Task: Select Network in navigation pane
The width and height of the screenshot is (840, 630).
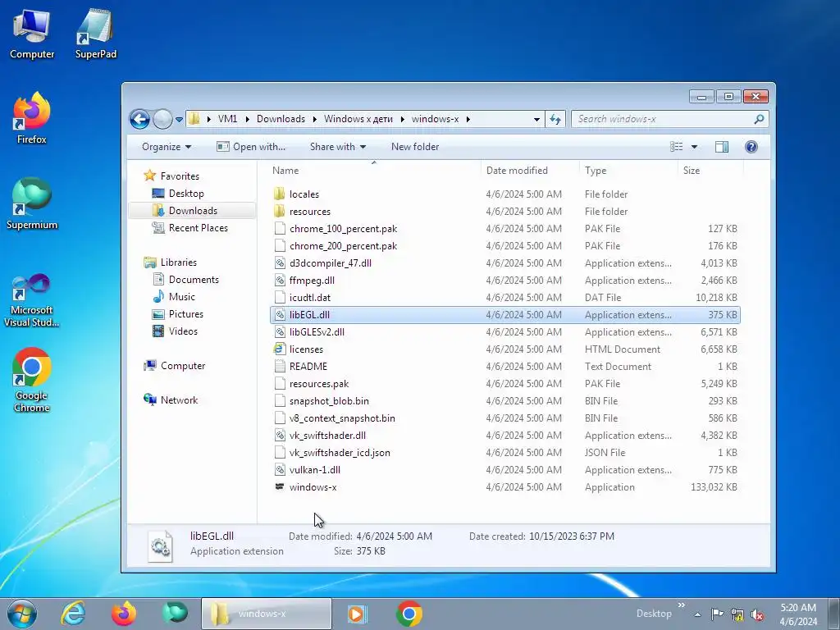Action: 179,400
